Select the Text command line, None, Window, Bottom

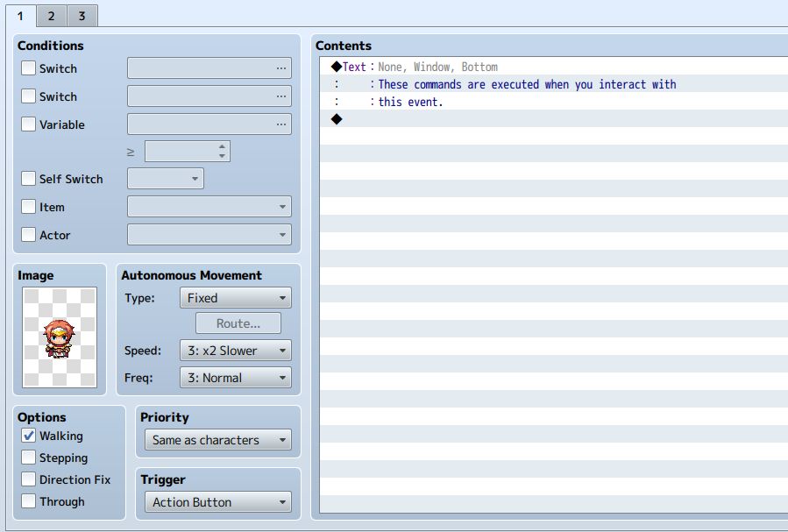coord(554,67)
